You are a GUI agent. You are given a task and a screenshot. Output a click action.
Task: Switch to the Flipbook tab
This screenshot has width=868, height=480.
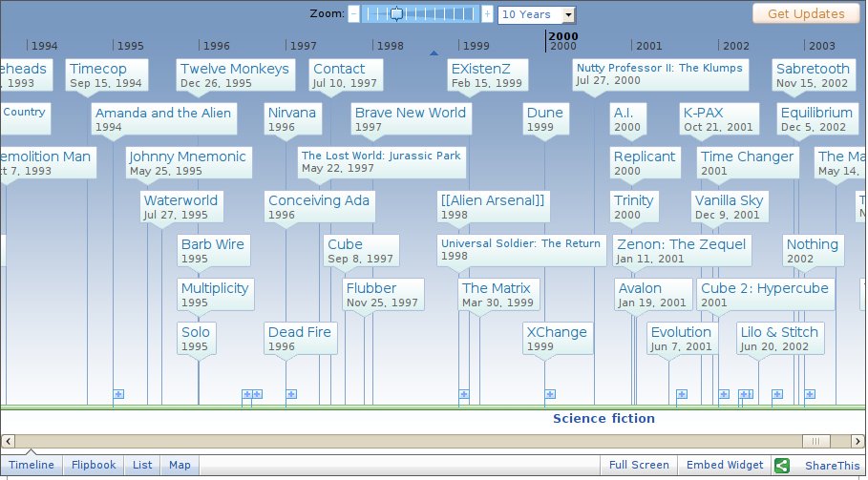94,465
